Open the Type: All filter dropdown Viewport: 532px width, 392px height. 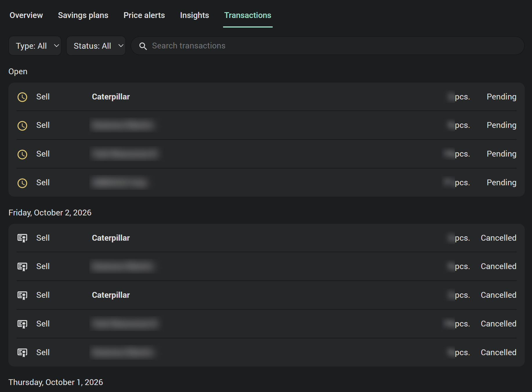tap(35, 46)
